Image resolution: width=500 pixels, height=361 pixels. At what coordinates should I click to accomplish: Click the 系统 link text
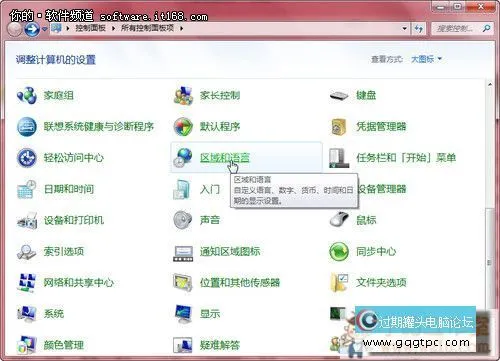pyautogui.click(x=54, y=314)
